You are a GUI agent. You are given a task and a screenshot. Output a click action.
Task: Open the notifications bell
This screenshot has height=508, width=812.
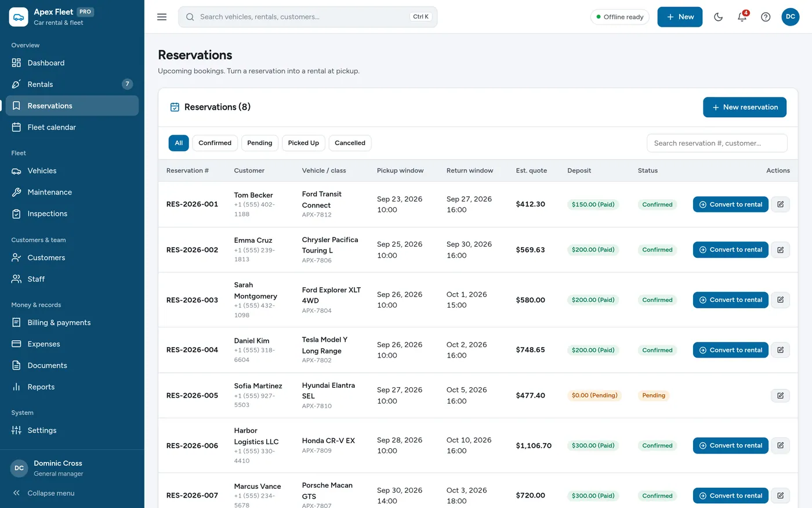[742, 17]
